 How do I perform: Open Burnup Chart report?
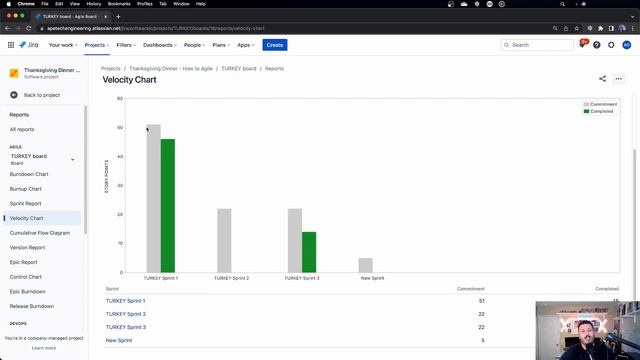tap(26, 189)
